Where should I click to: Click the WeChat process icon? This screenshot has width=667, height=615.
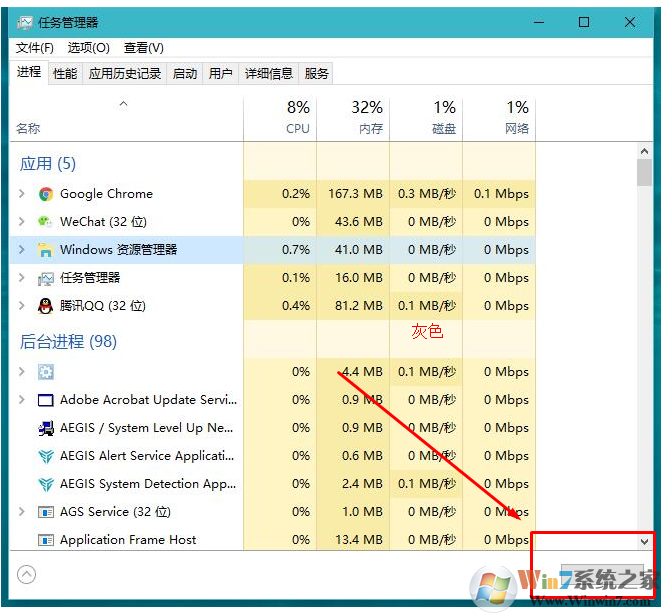point(46,222)
